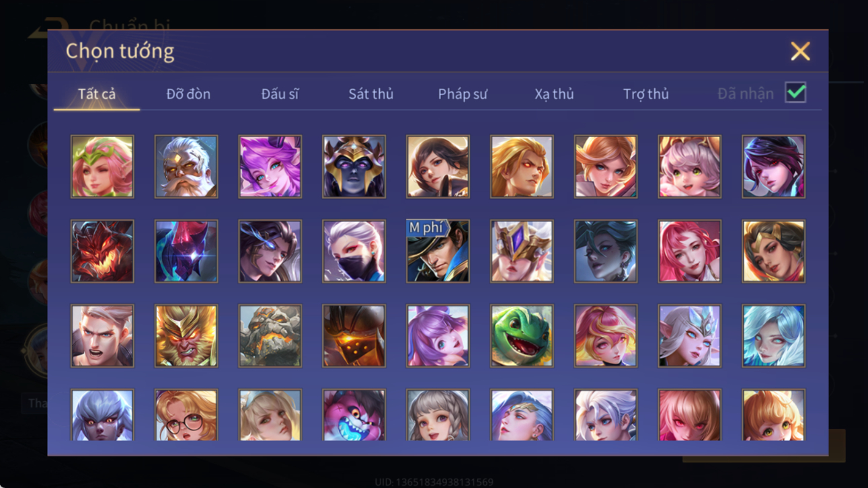Viewport: 868px width, 488px height.
Task: Select the girl with round glasses hero
Action: click(186, 415)
